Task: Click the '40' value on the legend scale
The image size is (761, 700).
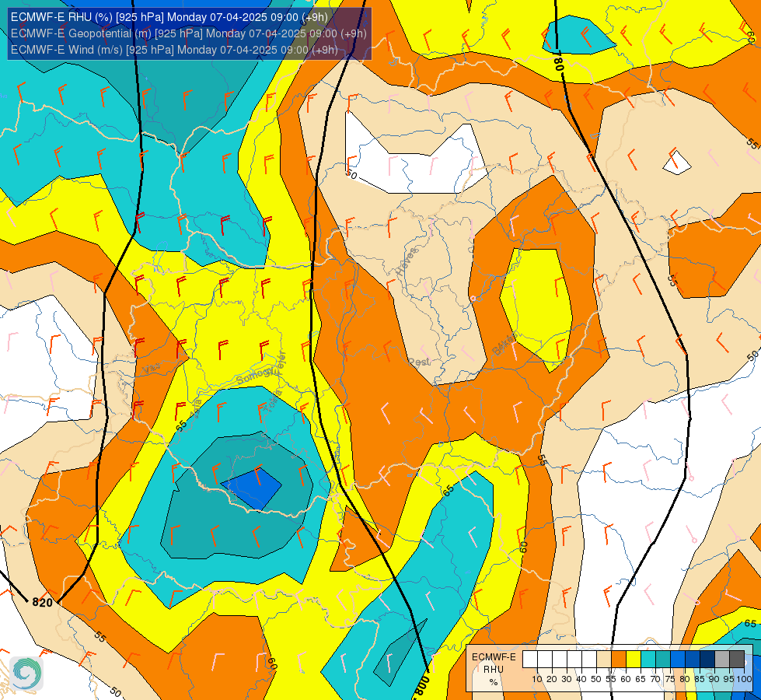Action: pyautogui.click(x=581, y=680)
